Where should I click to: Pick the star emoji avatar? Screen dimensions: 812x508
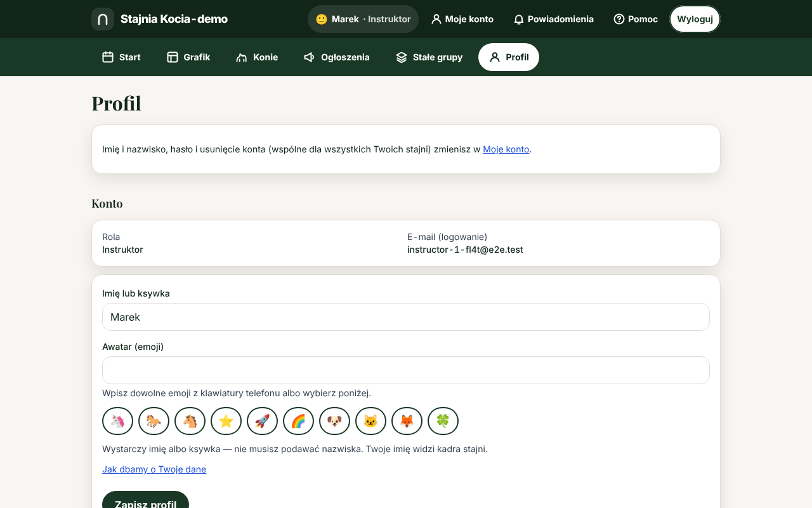pos(226,421)
